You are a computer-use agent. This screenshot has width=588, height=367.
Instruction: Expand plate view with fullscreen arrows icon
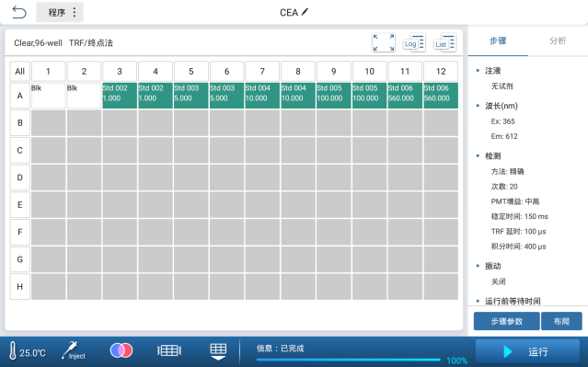point(383,42)
